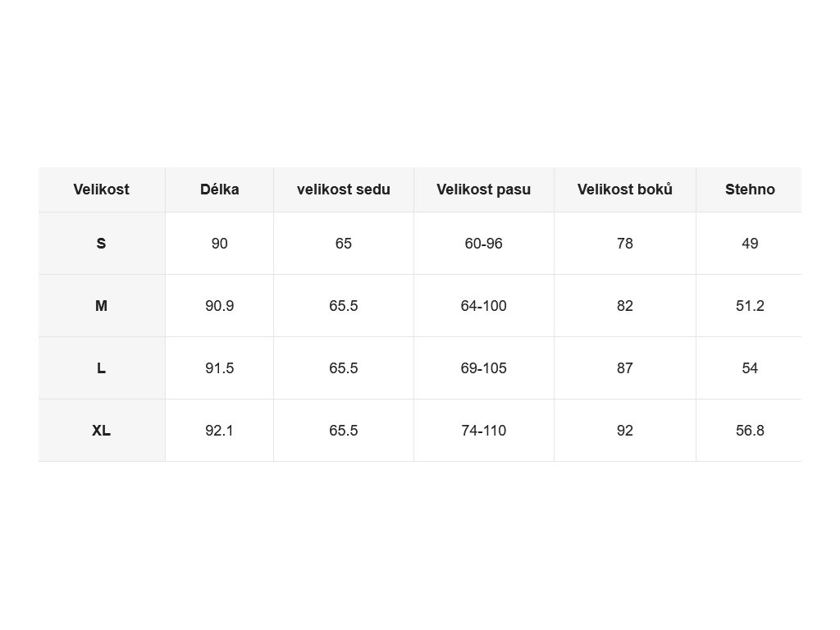The height and width of the screenshot is (630, 840).
Task: Click the 60-96 waist size cell
Action: coord(484,243)
